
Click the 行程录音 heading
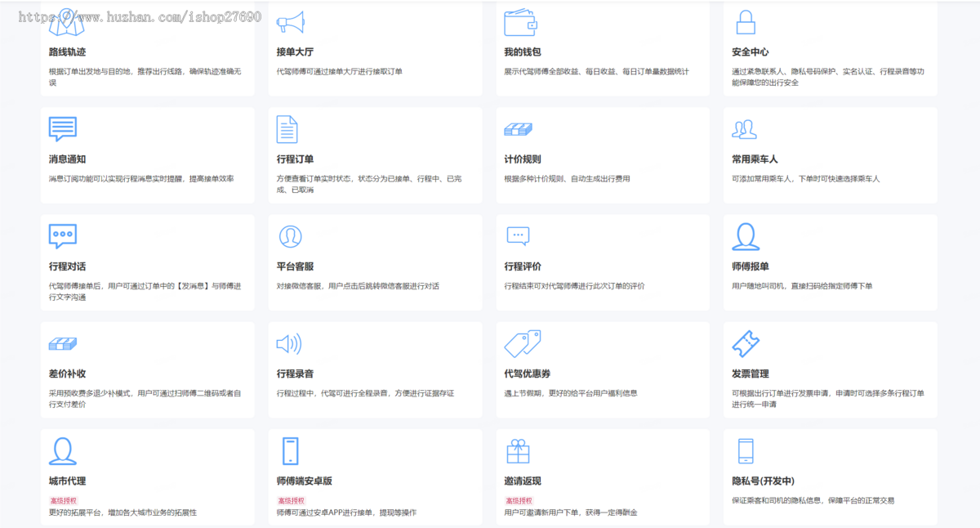(295, 374)
